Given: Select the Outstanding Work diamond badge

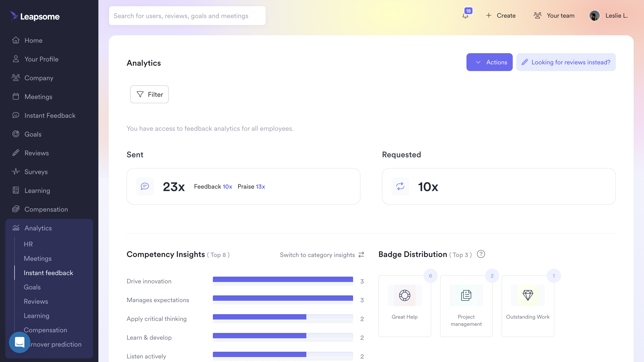Looking at the screenshot, I should [x=528, y=295].
